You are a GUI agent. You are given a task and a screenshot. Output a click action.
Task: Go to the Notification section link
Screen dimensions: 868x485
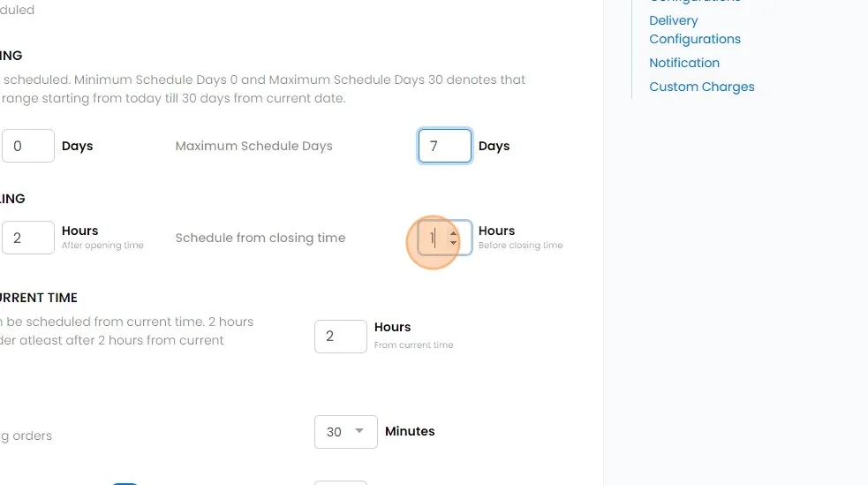[x=683, y=63]
